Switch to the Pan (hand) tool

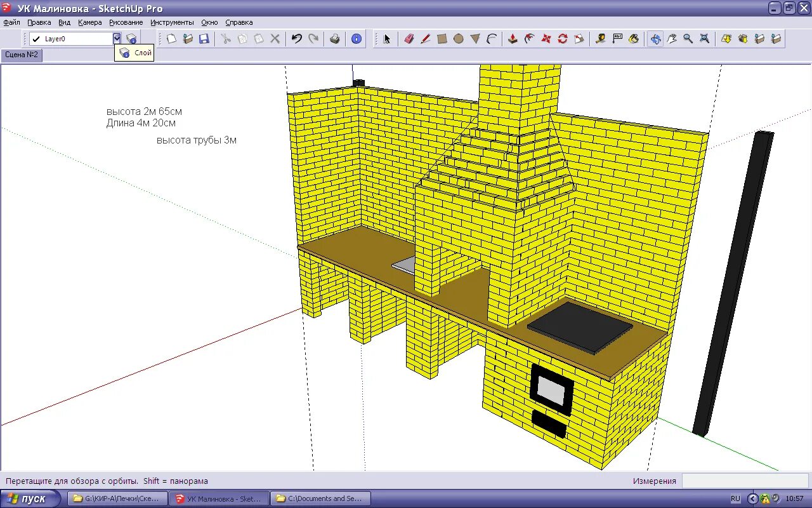pos(672,39)
